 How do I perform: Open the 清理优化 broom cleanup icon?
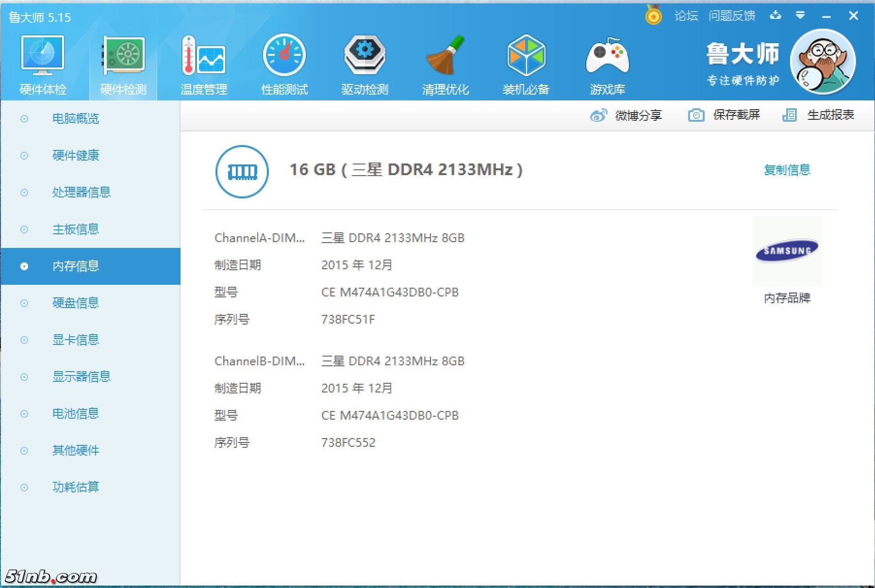pos(445,56)
